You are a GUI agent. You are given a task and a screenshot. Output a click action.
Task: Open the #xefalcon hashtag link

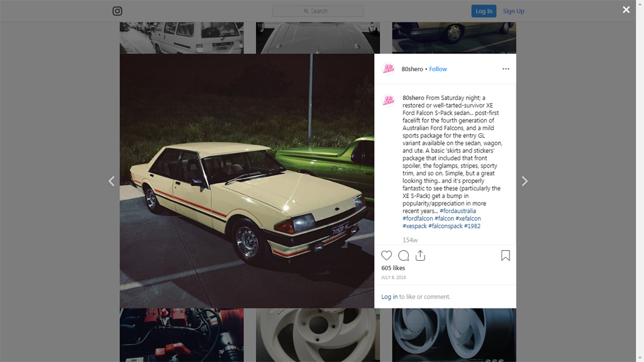(468, 218)
